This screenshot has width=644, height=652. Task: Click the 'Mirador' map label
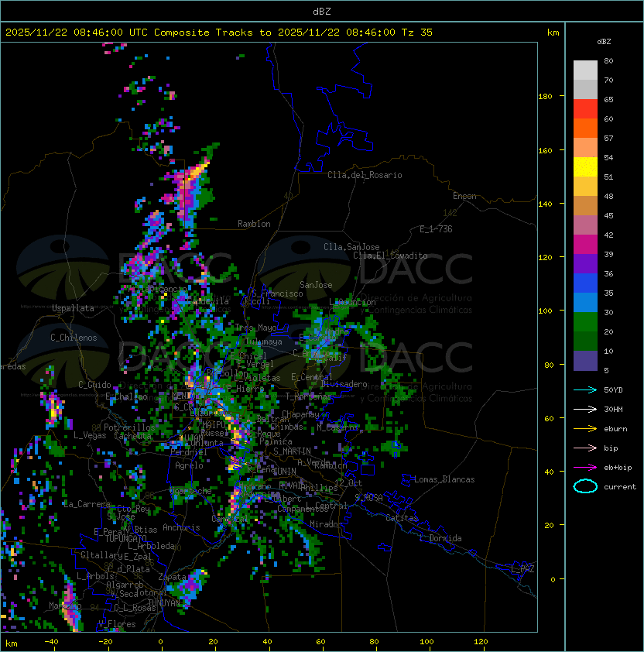pyautogui.click(x=327, y=524)
